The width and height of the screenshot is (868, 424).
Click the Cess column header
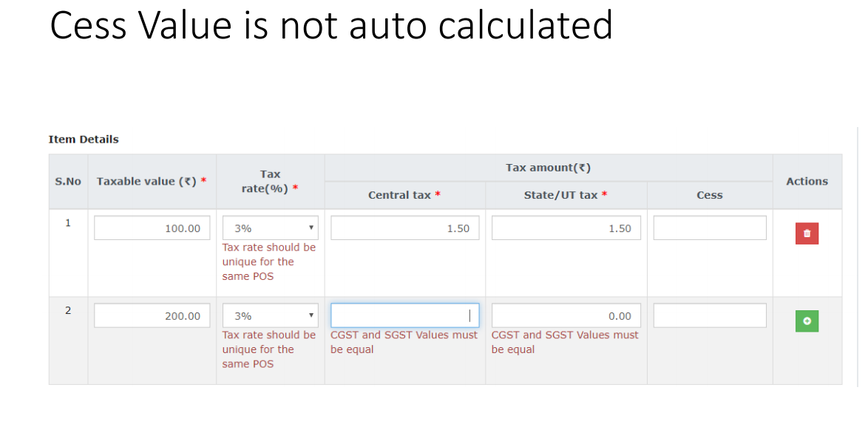(710, 194)
